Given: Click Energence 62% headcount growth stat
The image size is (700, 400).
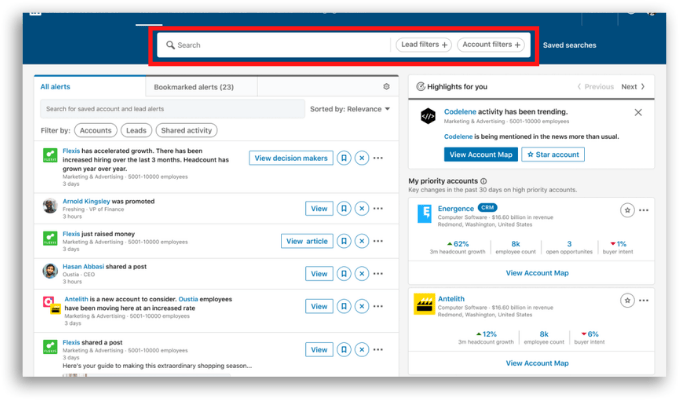Looking at the screenshot, I should pyautogui.click(x=458, y=247).
